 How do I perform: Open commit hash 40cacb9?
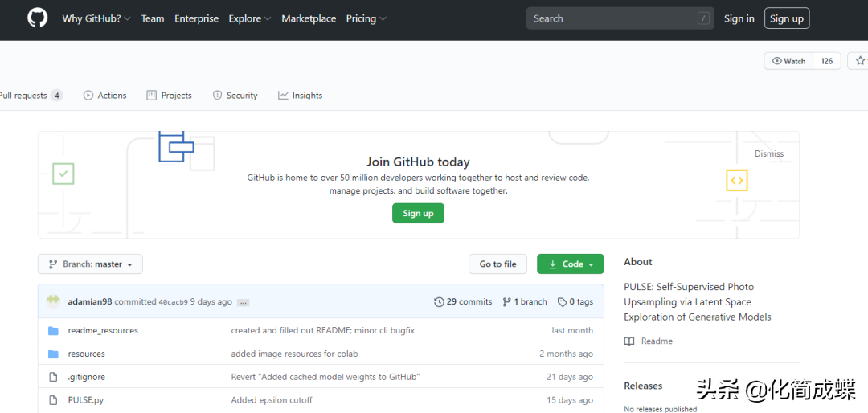click(x=174, y=302)
